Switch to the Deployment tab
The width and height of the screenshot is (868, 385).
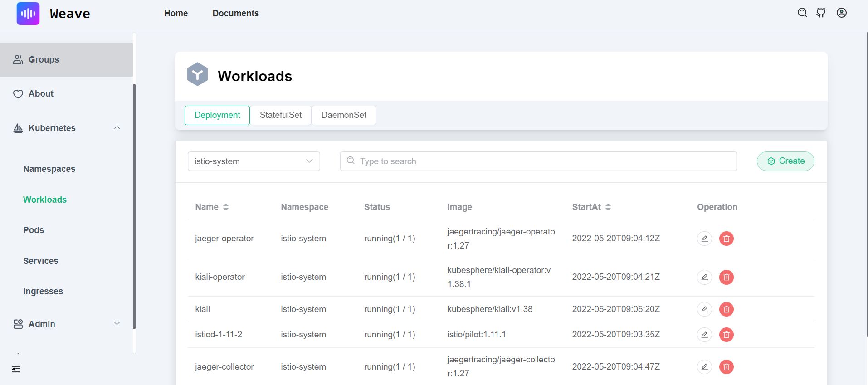click(217, 115)
